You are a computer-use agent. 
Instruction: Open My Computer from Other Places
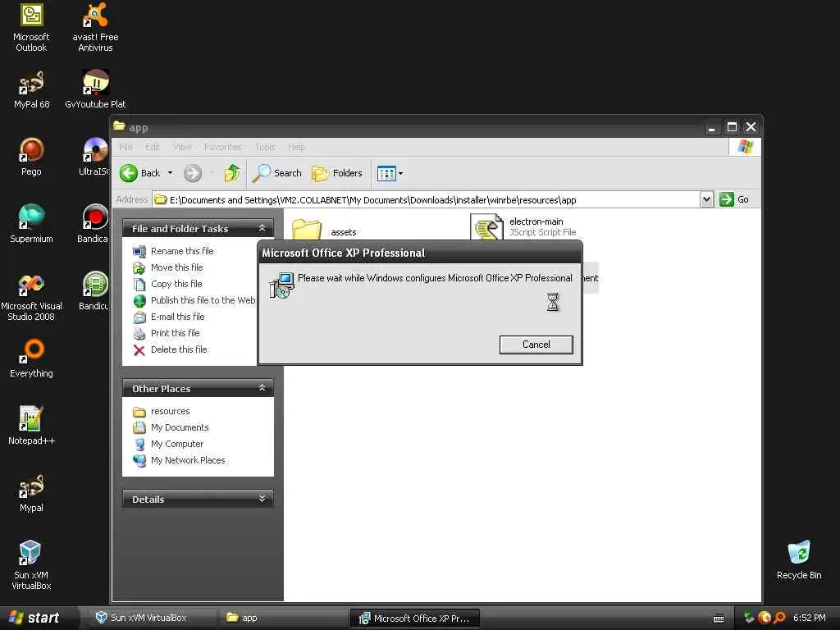pos(168,444)
